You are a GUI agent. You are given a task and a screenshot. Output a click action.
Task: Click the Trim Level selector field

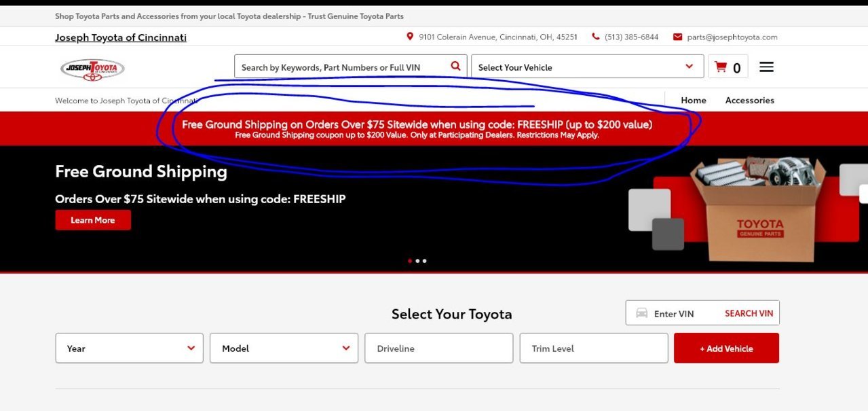[594, 348]
